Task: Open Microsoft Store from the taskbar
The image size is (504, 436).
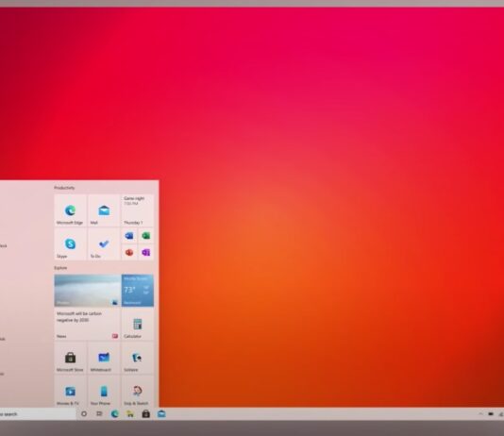Action: tap(146, 414)
